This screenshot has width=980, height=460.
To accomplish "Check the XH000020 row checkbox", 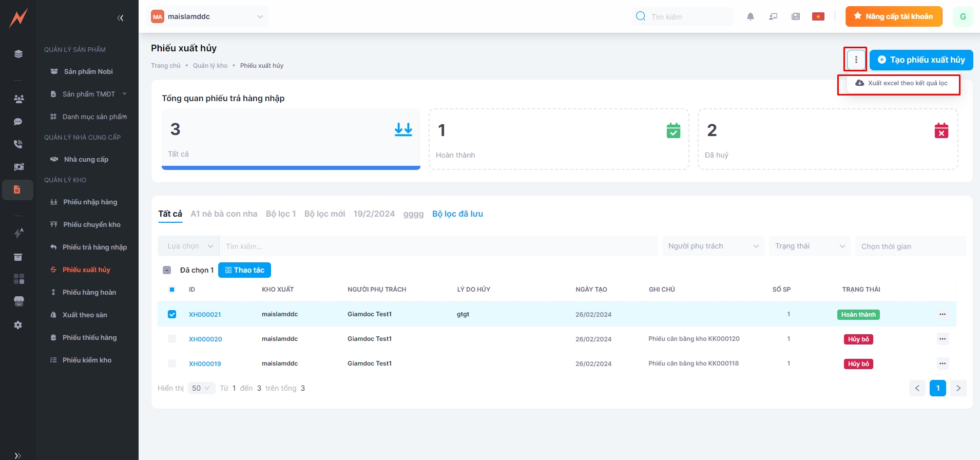I will [172, 339].
